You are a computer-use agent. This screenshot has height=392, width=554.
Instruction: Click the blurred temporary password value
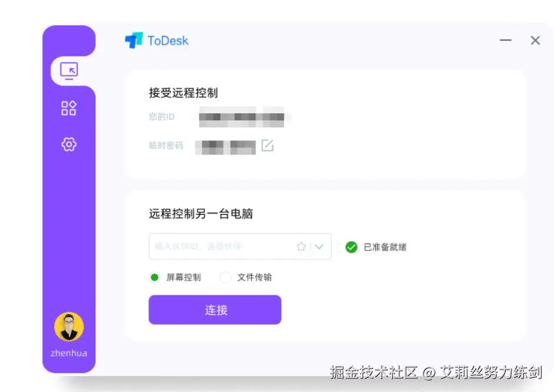coord(225,147)
